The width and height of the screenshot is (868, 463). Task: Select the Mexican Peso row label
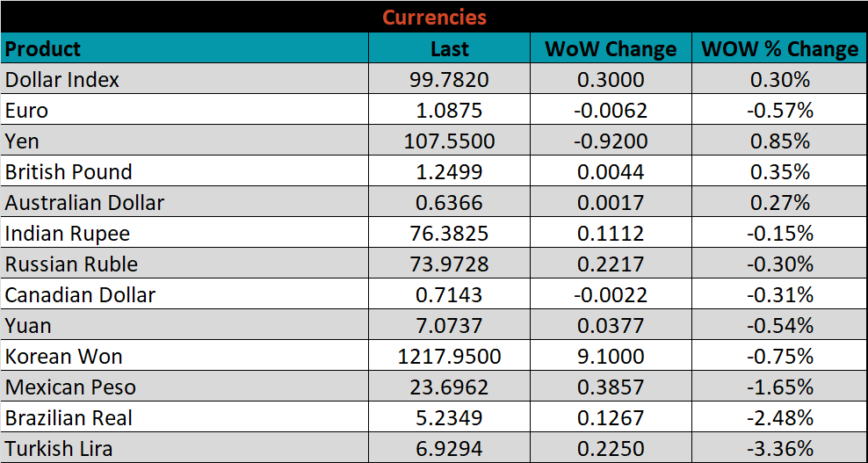pyautogui.click(x=70, y=387)
